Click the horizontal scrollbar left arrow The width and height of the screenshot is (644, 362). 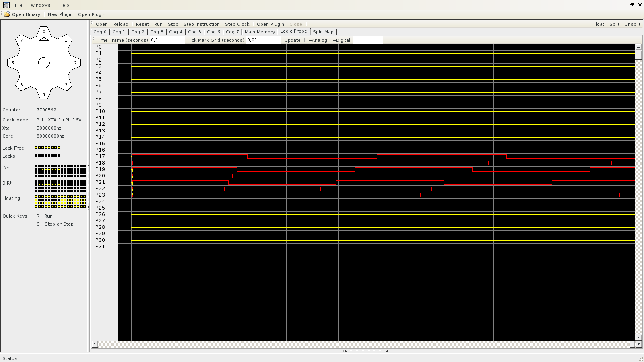tap(95, 344)
